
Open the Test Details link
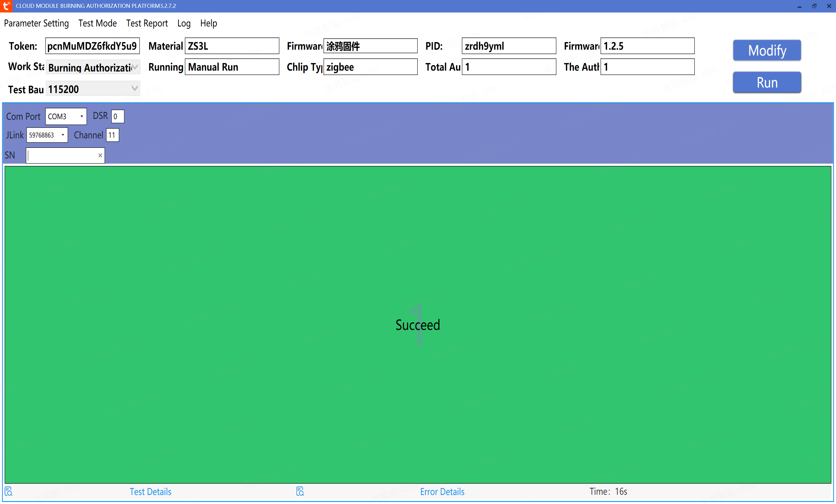pyautogui.click(x=150, y=492)
